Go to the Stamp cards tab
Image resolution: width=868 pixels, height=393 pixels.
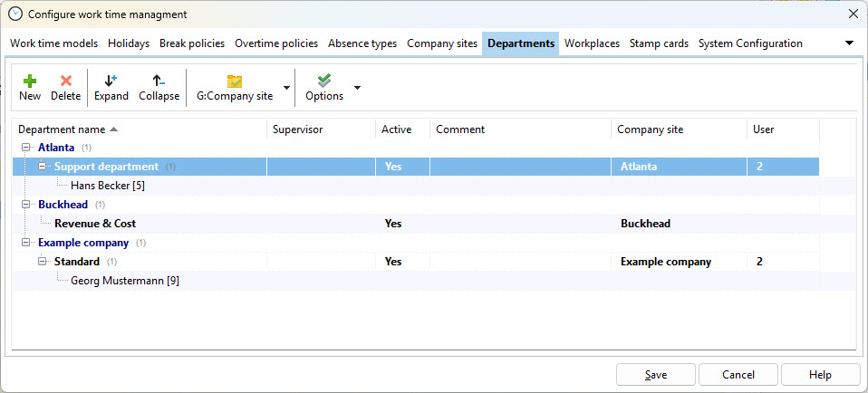[659, 43]
